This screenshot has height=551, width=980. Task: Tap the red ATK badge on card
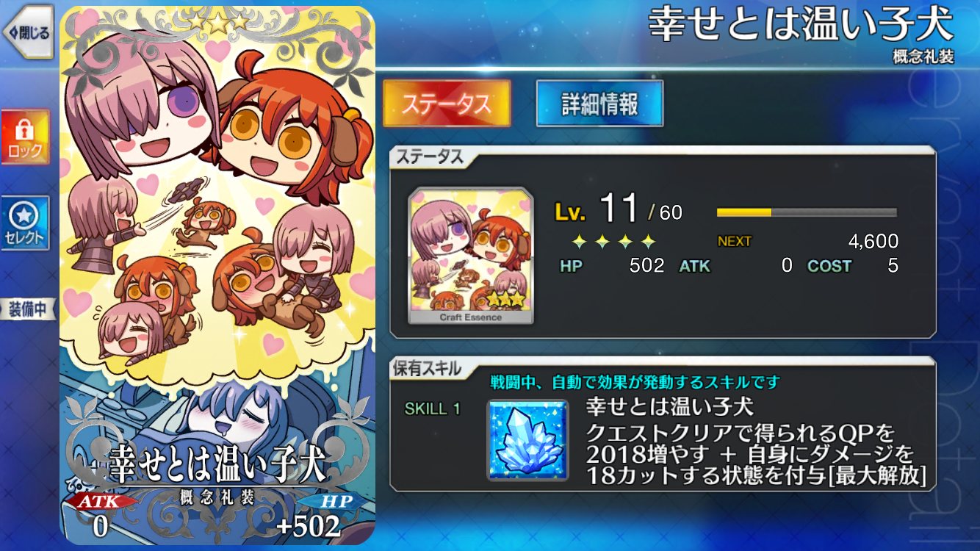point(101,502)
